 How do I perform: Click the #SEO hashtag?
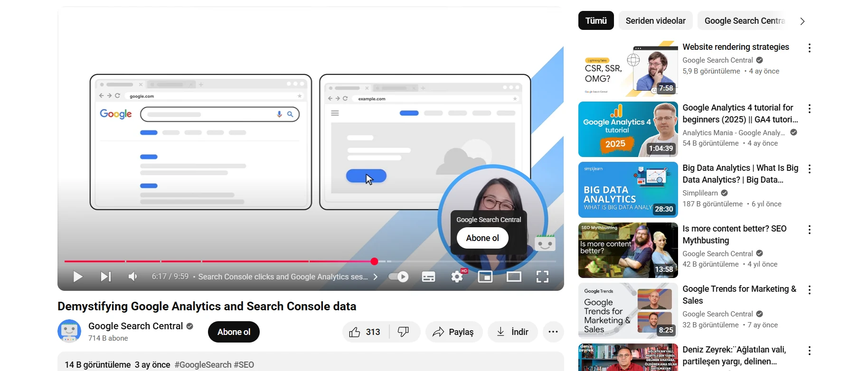click(244, 365)
